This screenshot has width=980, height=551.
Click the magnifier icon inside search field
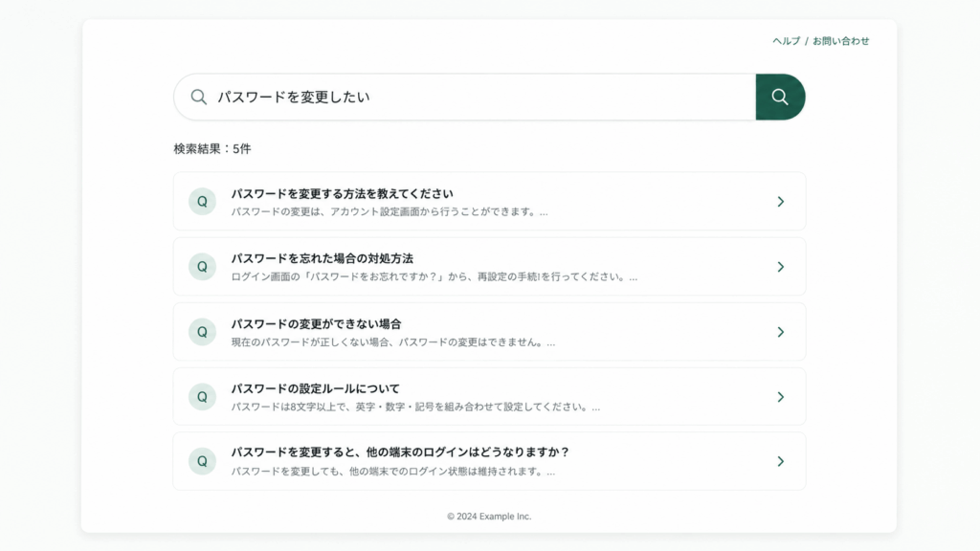199,97
